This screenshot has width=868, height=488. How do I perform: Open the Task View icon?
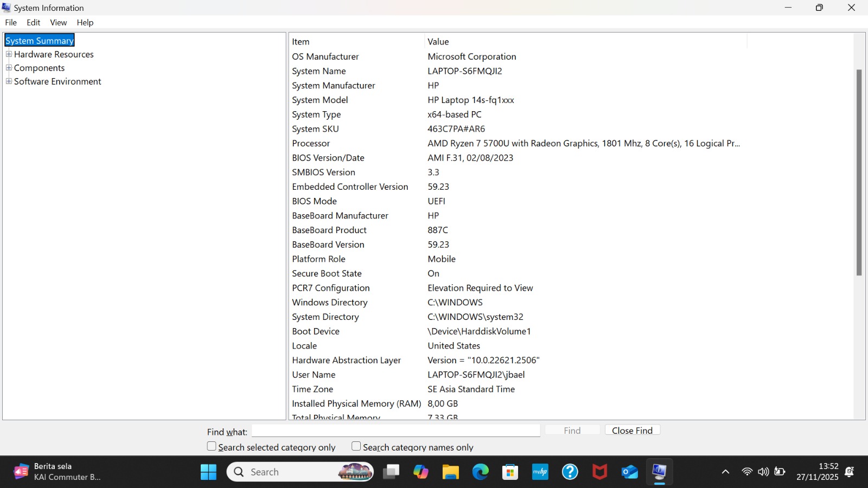391,472
